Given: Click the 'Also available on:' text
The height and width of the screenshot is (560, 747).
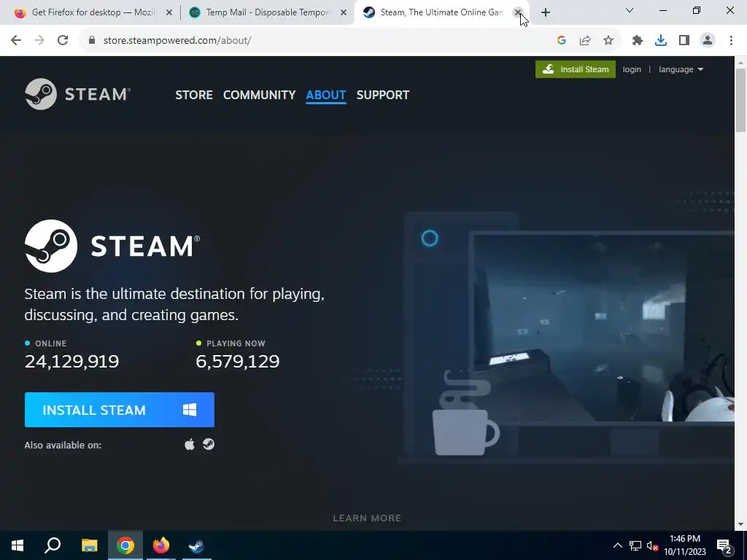Looking at the screenshot, I should pos(63,446).
